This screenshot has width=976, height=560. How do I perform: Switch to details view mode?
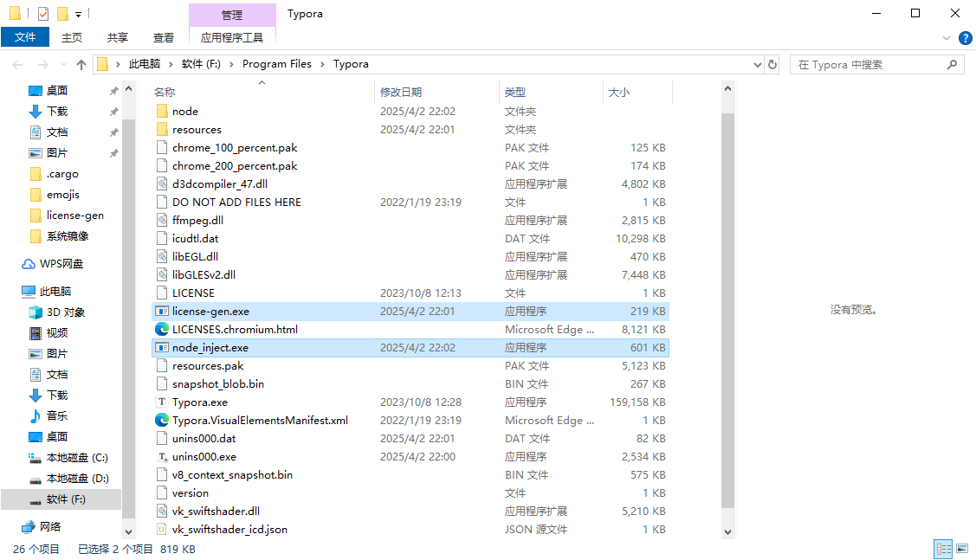point(943,549)
